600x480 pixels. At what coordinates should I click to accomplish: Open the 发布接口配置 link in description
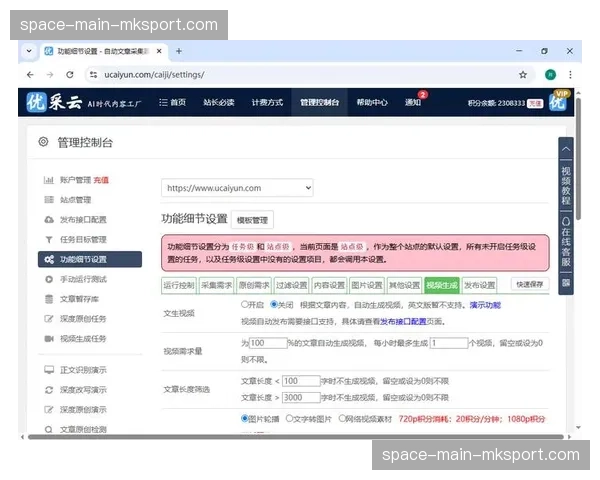(x=403, y=321)
